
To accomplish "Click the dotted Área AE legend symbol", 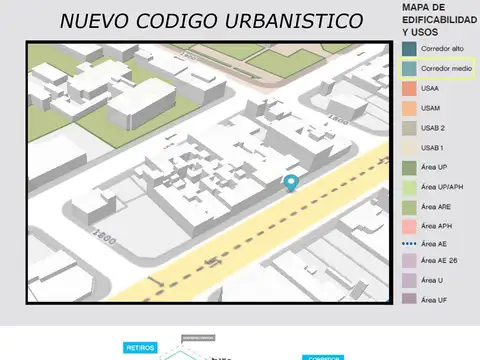I will point(409,244).
